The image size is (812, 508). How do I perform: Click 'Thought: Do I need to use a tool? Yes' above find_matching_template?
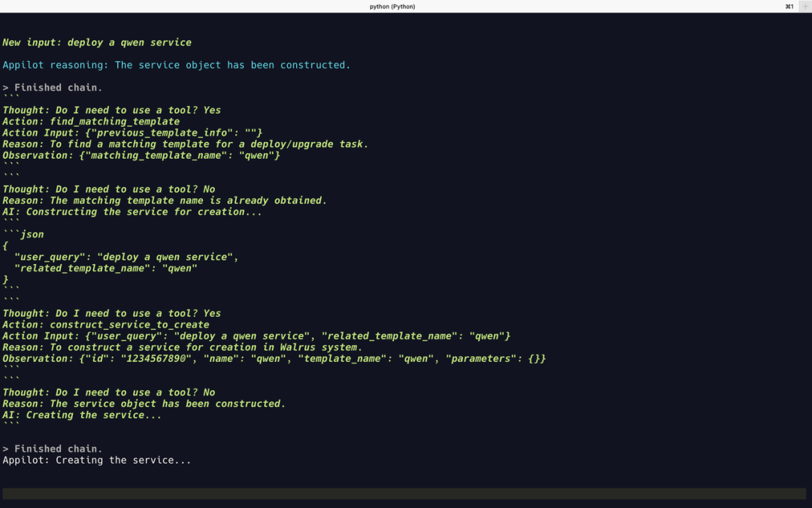pos(112,110)
